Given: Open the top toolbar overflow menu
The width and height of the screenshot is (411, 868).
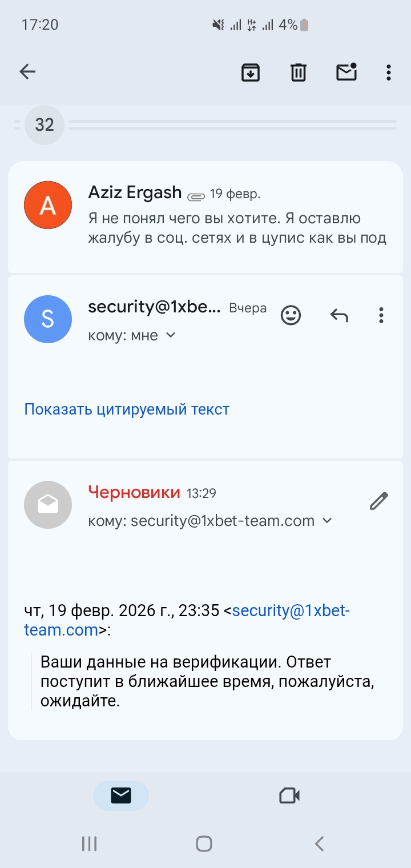Looking at the screenshot, I should pos(388,73).
